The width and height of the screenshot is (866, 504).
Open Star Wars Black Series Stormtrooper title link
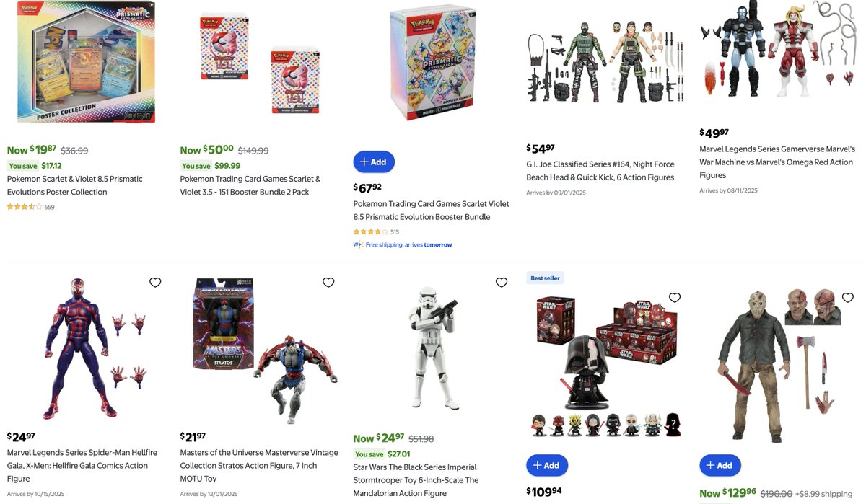(x=416, y=480)
